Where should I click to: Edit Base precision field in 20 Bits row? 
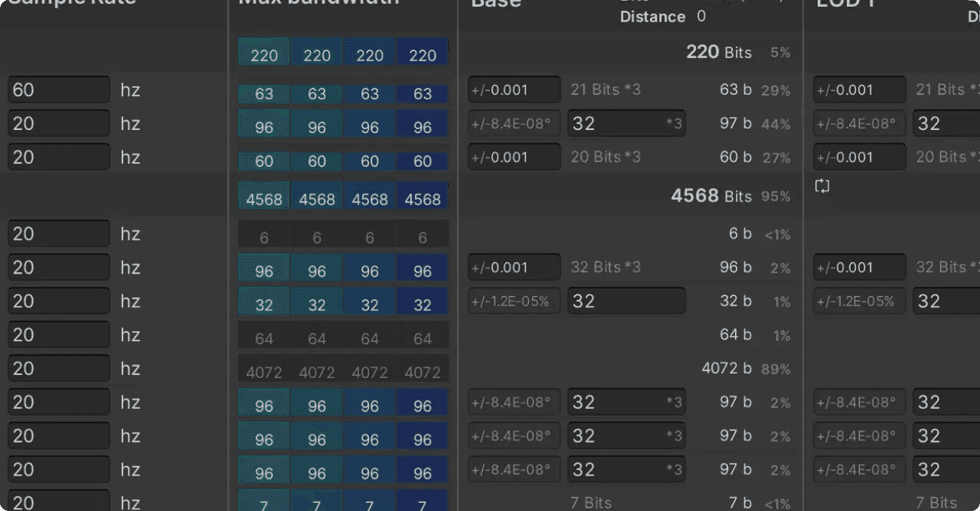[514, 158]
